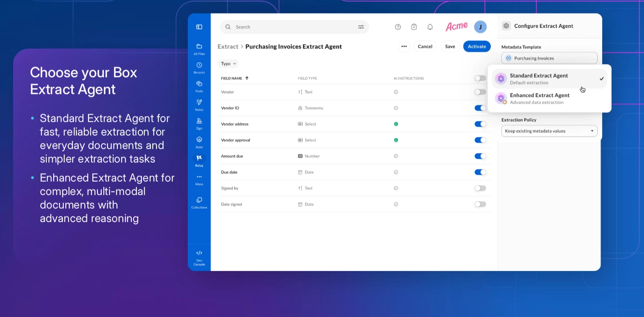Open Relay in sidebar
This screenshot has height=317, width=644.
[199, 160]
